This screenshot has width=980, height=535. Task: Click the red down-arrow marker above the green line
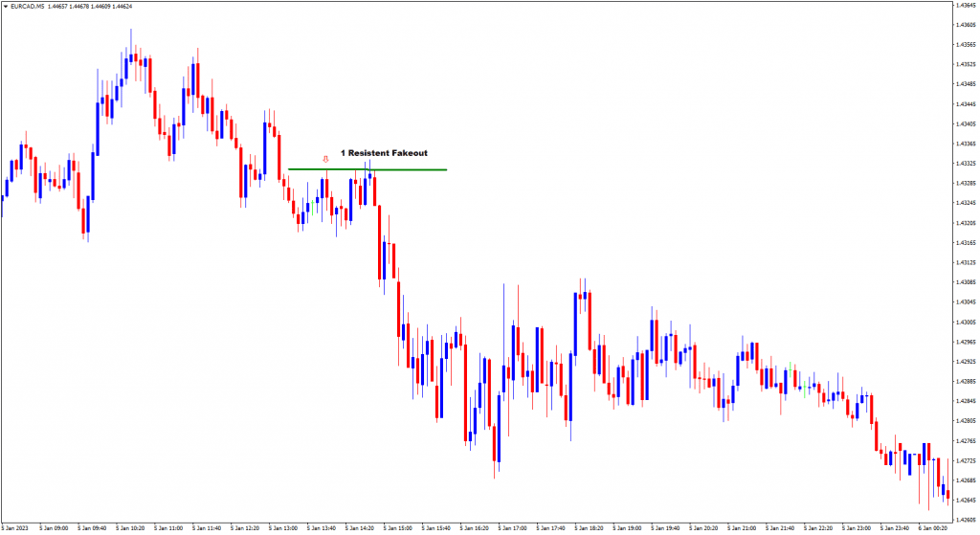(325, 160)
